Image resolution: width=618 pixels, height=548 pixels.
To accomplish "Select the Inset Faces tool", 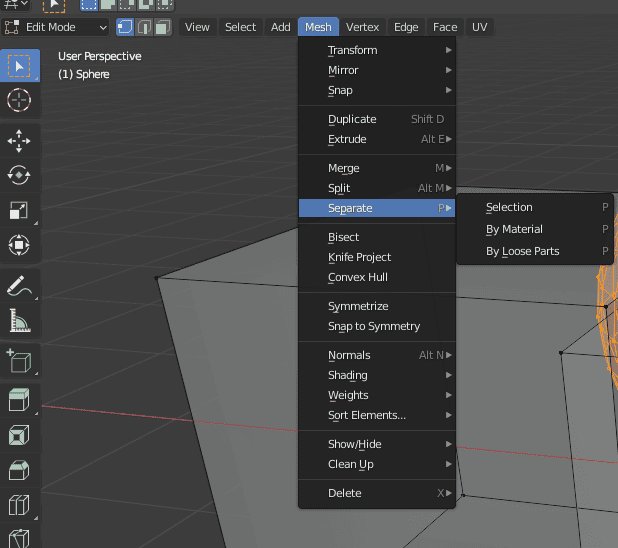I will coord(20,435).
